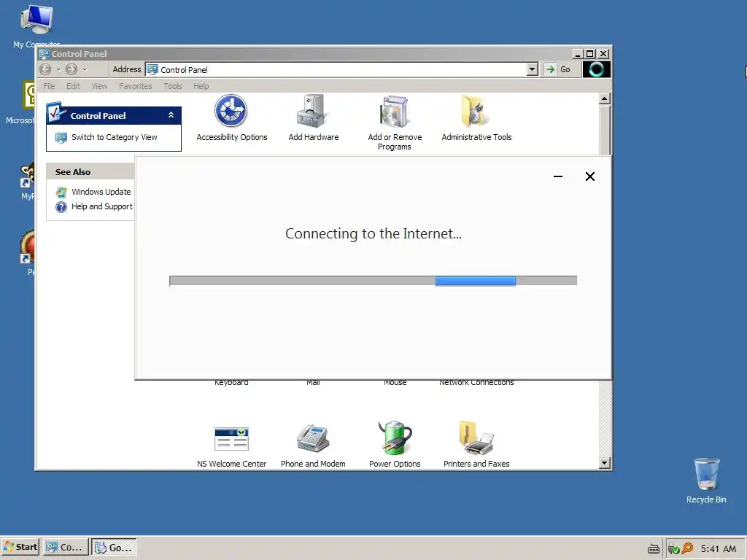The height and width of the screenshot is (560, 747).
Task: Click the scroll down arrow in Control Panel
Action: [605, 463]
